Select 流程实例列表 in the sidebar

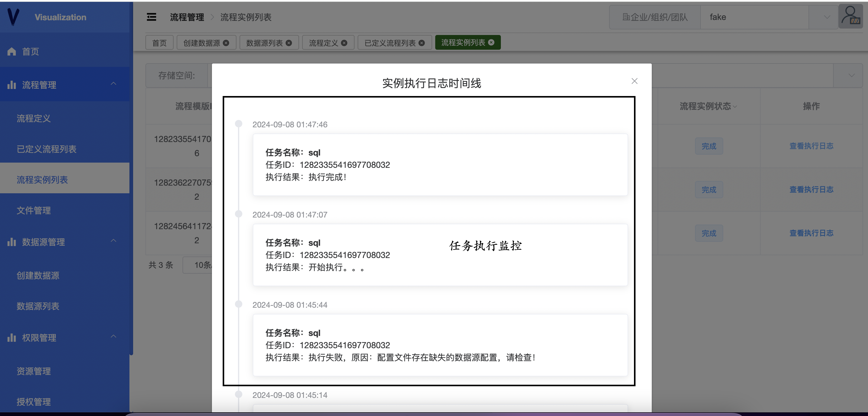tap(65, 180)
